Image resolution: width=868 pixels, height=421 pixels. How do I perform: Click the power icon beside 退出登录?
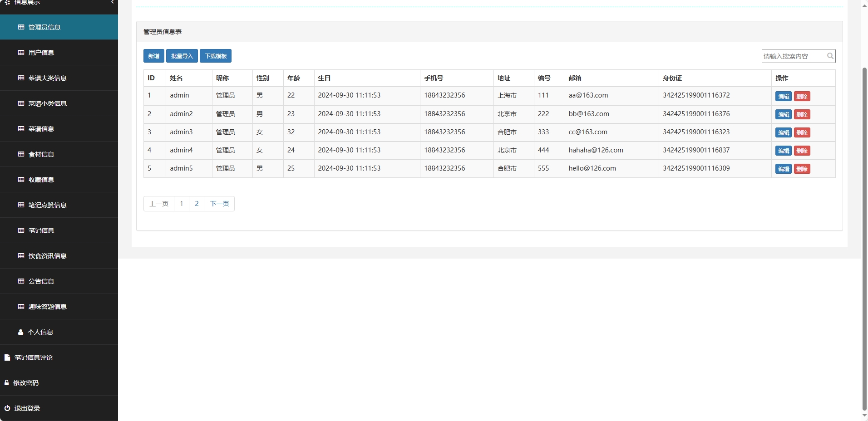[x=7, y=408]
